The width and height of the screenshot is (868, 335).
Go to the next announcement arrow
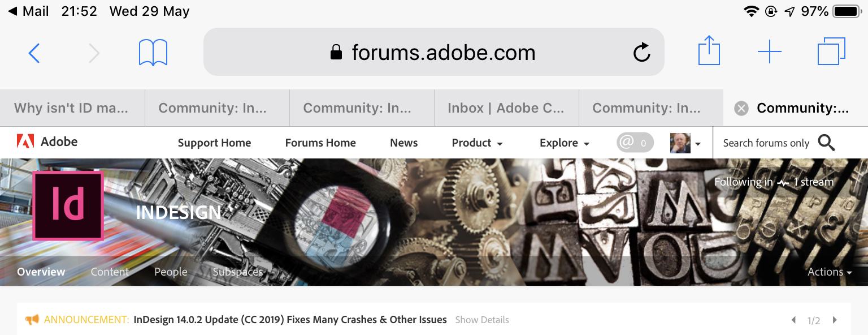click(x=835, y=320)
